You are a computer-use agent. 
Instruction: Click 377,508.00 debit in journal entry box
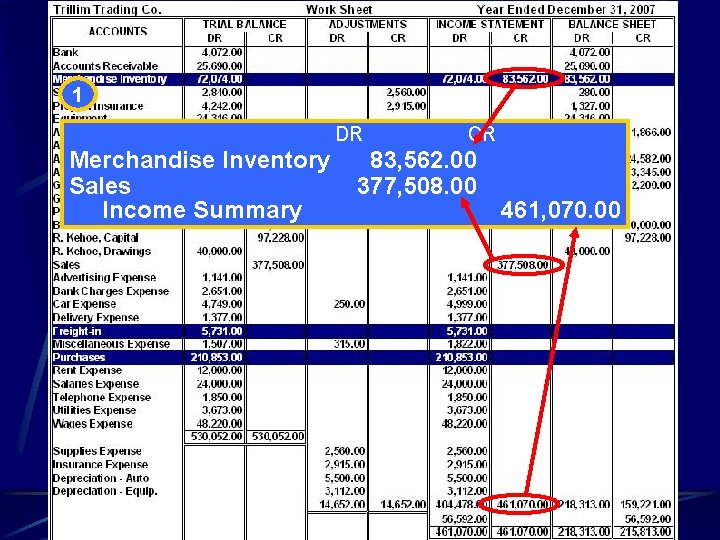417,186
